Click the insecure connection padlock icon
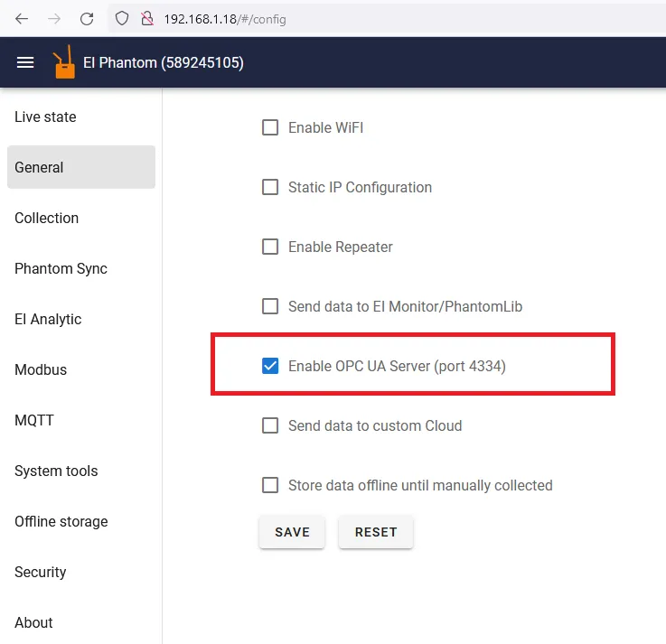The width and height of the screenshot is (666, 644). (147, 18)
